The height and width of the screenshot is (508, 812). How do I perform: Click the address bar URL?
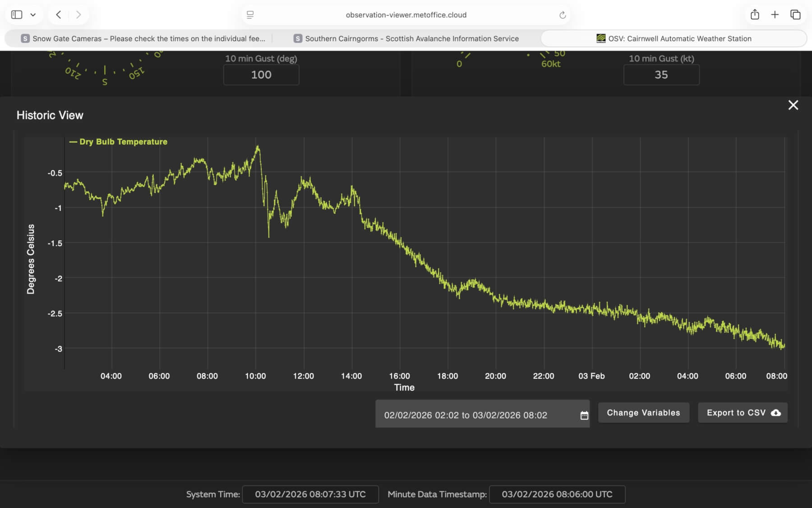click(x=406, y=15)
